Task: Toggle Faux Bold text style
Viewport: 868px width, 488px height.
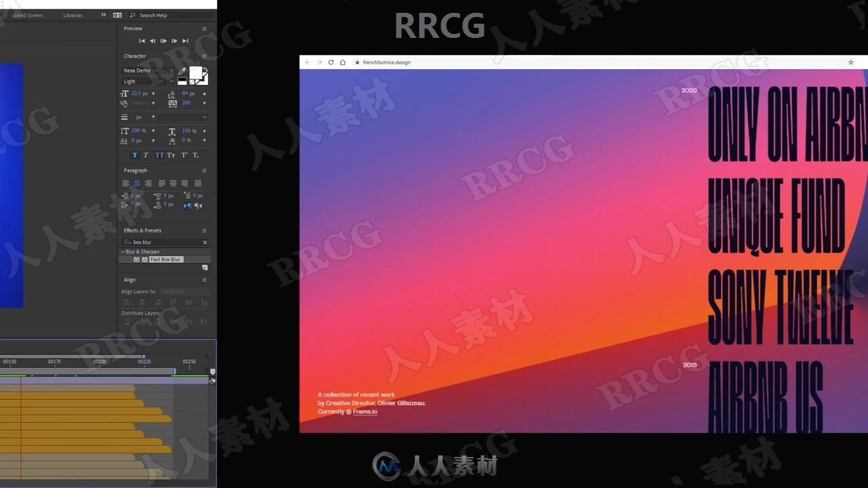Action: point(134,155)
